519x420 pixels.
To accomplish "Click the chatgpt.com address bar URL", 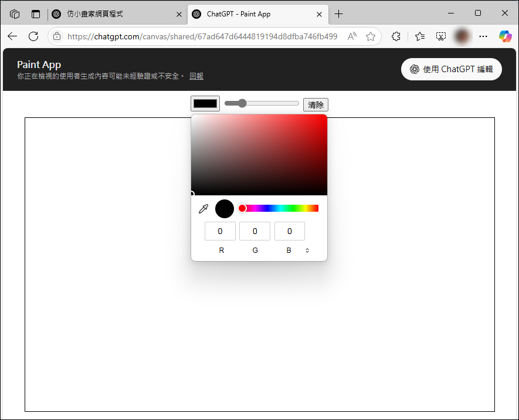I will tap(202, 36).
